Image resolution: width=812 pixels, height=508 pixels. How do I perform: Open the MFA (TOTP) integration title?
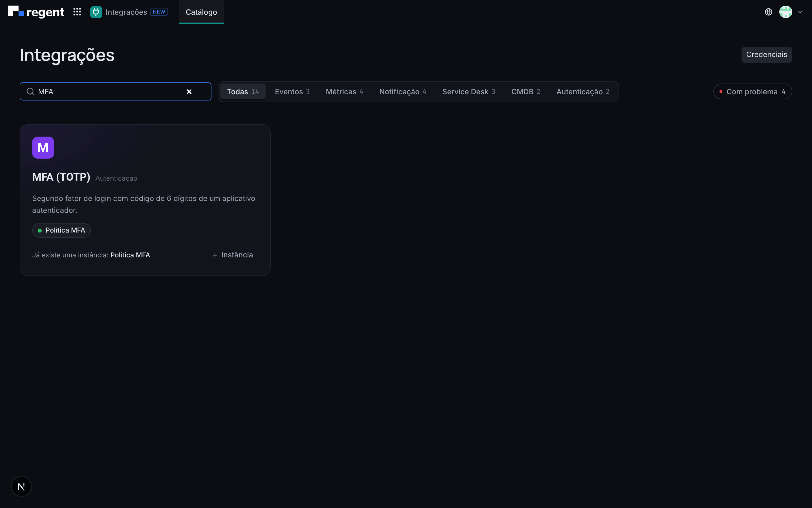coord(61,177)
